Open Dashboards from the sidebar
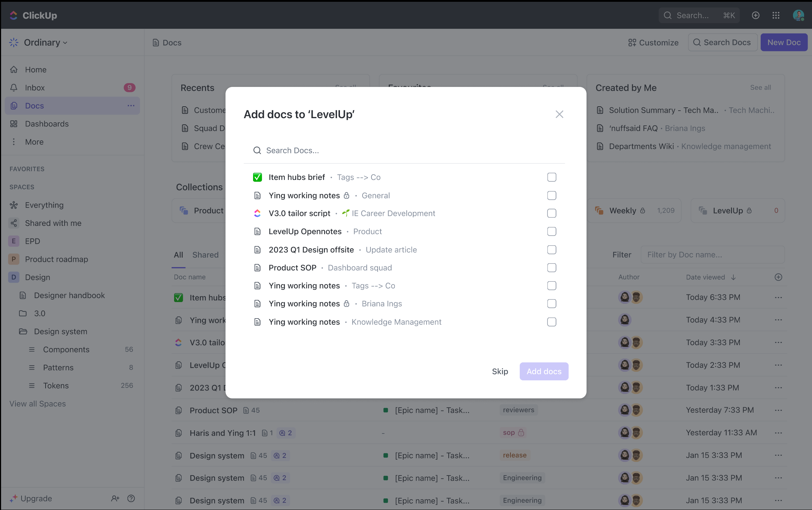This screenshot has width=812, height=510. coord(47,124)
